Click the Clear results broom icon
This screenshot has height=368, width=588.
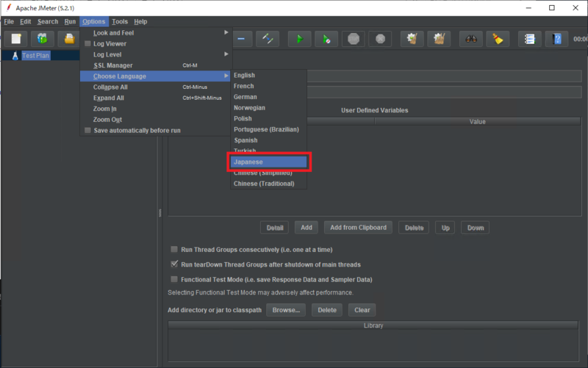coord(412,39)
